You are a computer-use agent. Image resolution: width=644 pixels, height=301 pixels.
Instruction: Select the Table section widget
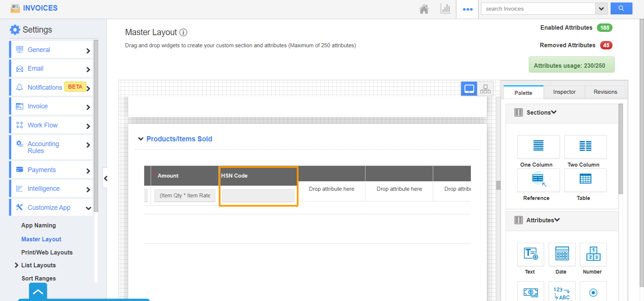[x=585, y=180]
